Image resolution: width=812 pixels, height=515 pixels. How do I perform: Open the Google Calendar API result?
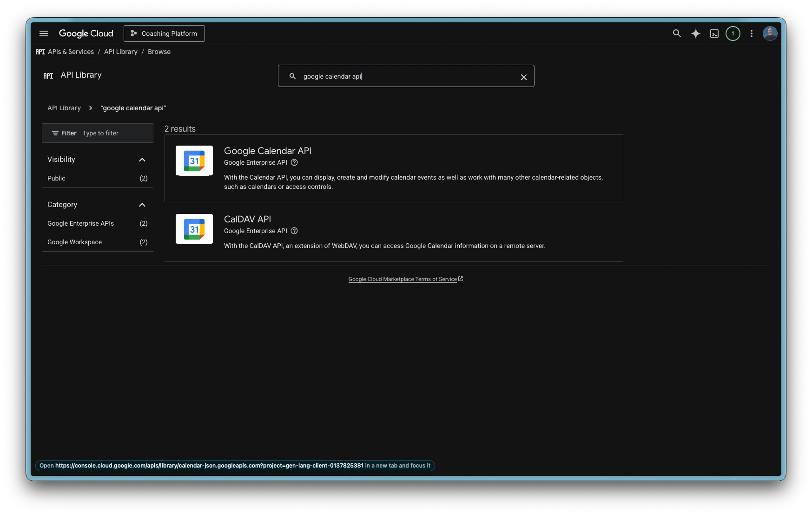[x=268, y=151]
